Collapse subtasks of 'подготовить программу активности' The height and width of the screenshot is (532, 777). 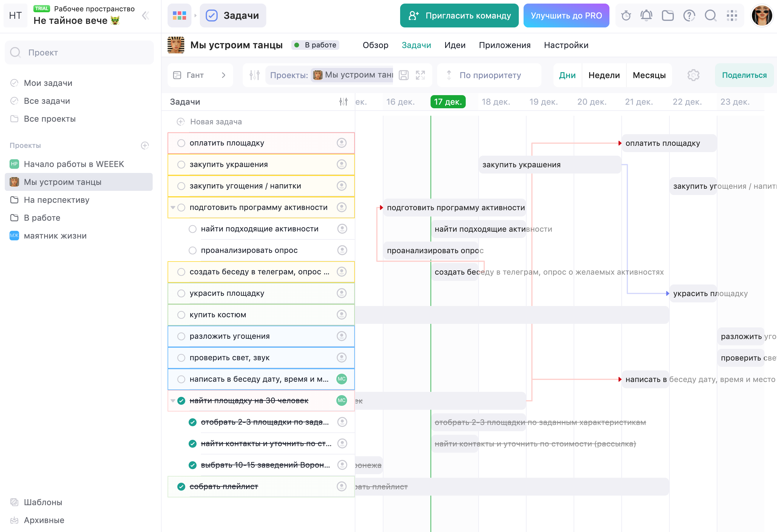pyautogui.click(x=173, y=208)
